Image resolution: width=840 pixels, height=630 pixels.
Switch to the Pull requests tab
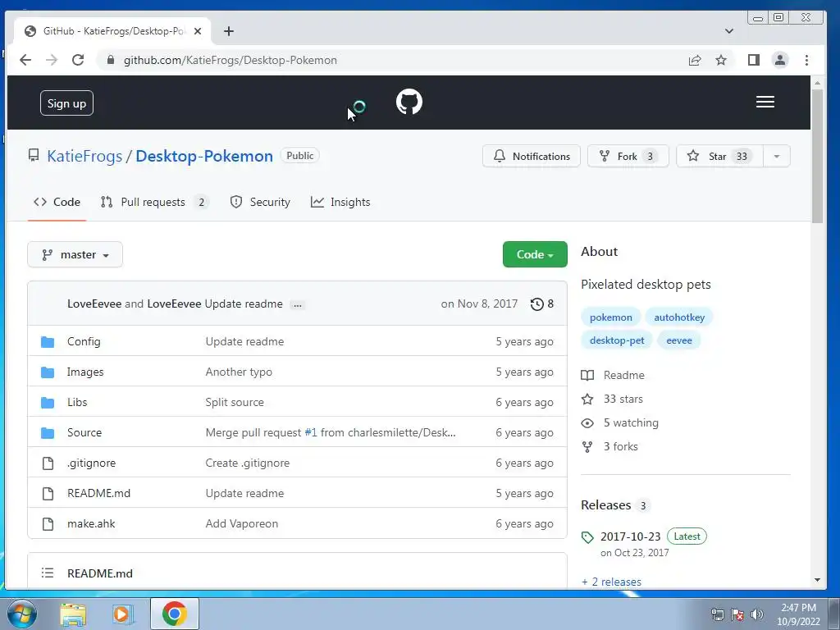pyautogui.click(x=154, y=202)
